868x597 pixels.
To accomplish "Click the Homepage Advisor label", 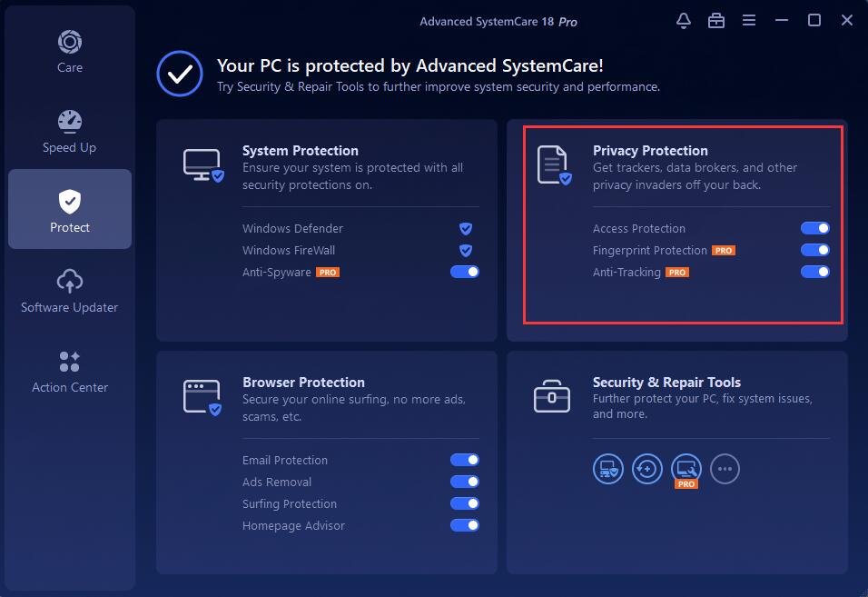I will [293, 525].
